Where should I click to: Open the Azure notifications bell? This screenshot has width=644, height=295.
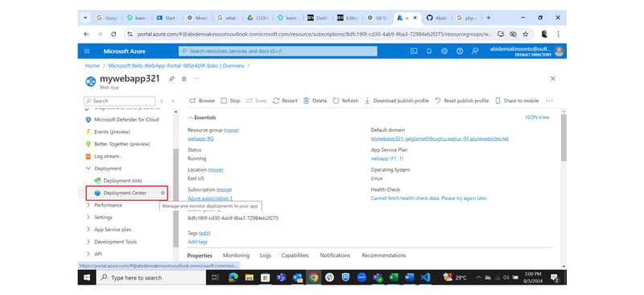click(x=429, y=51)
